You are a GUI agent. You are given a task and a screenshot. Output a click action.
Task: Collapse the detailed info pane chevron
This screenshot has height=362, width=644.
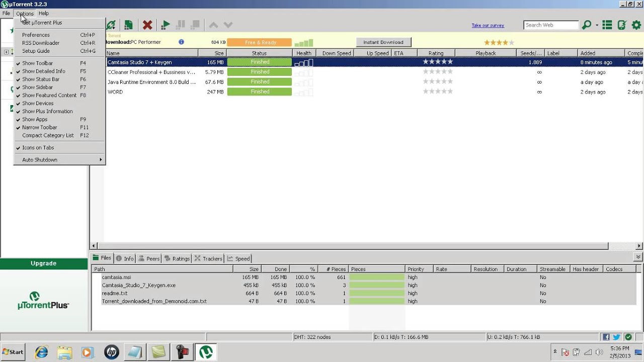pos(638,257)
